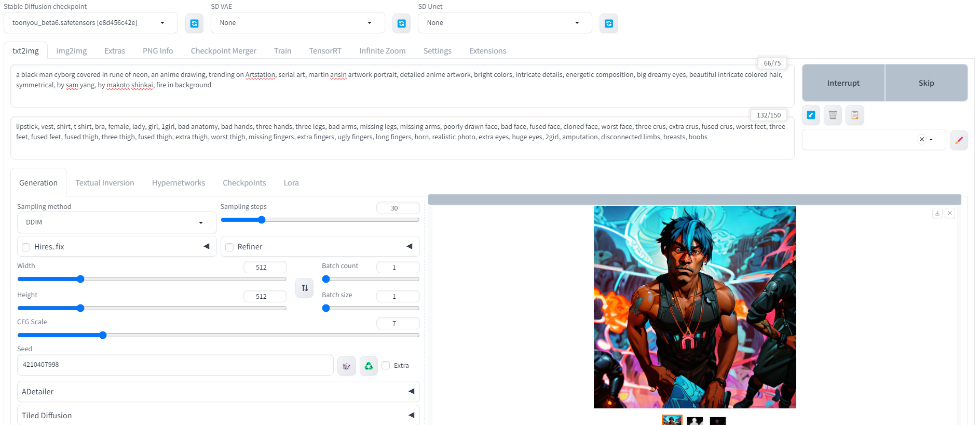Click the Batch count slider handle
The width and height of the screenshot is (980, 425).
point(326,279)
